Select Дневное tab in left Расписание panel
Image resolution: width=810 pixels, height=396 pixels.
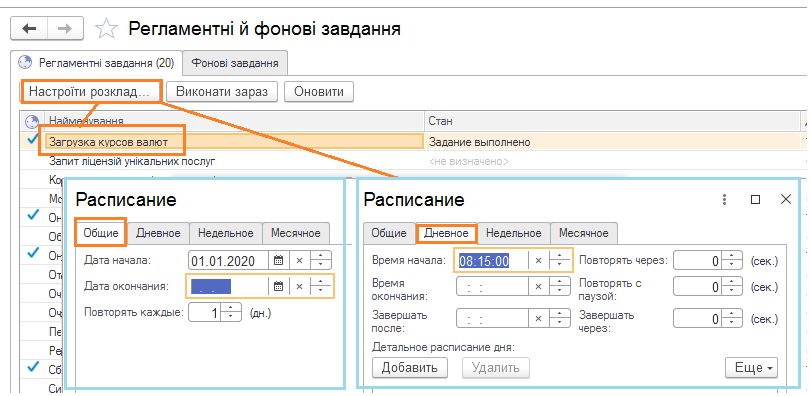(x=158, y=233)
